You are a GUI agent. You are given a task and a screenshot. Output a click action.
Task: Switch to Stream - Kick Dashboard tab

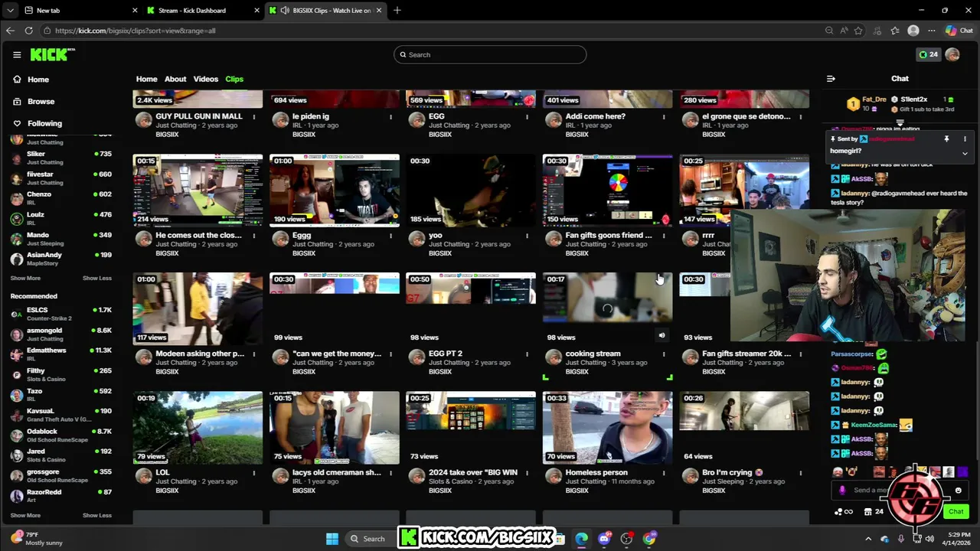tap(202, 10)
